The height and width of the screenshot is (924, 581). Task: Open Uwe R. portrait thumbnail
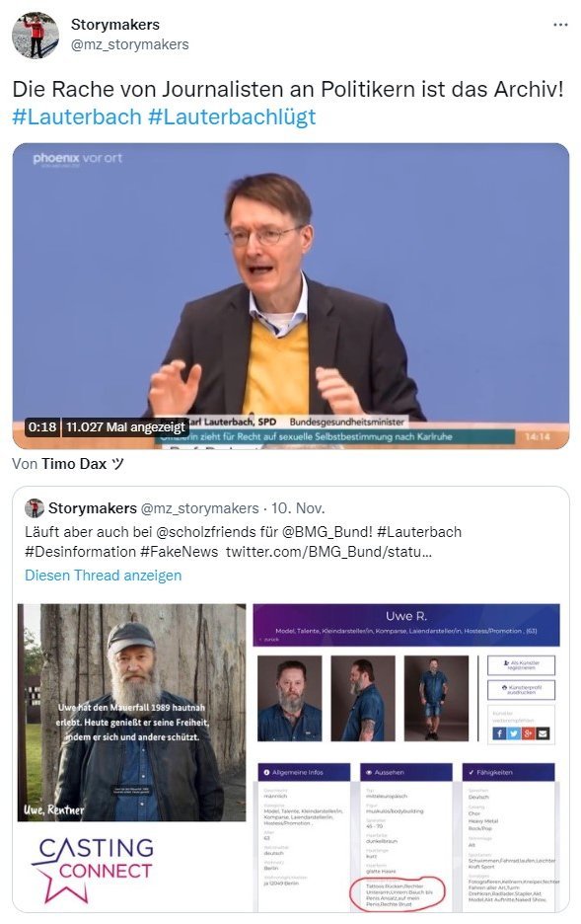[290, 698]
